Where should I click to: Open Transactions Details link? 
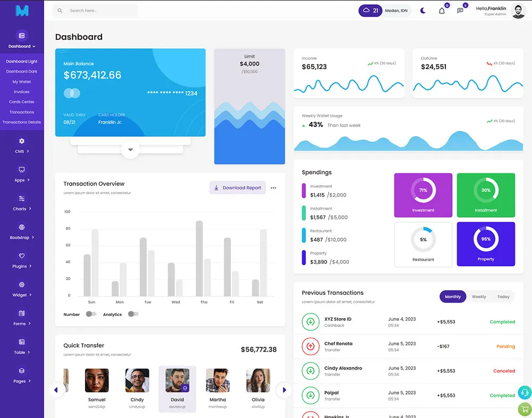22,122
